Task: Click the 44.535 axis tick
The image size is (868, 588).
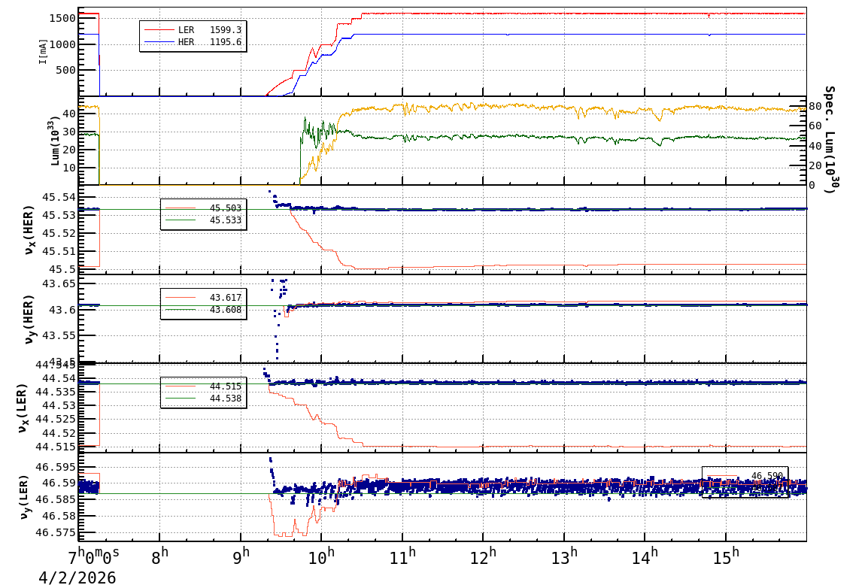Action: (x=56, y=393)
